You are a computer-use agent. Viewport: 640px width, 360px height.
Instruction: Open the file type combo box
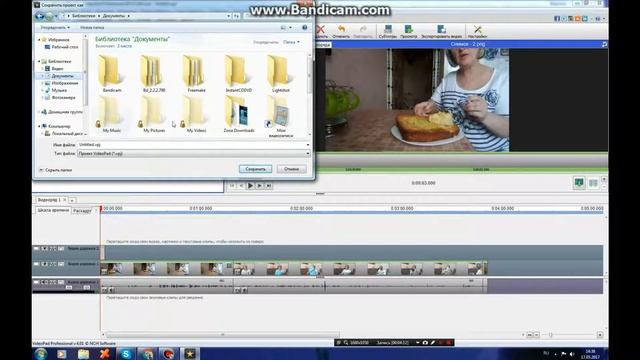click(194, 153)
